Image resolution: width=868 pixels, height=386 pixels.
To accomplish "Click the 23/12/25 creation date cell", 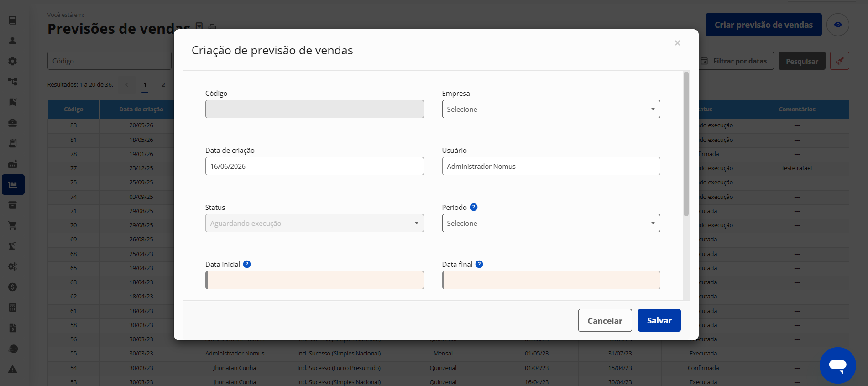I will [x=141, y=168].
